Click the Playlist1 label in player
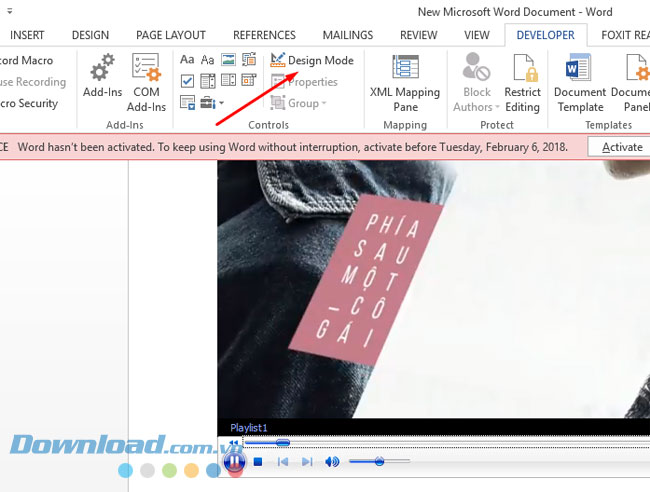Image resolution: width=650 pixels, height=492 pixels. (x=249, y=427)
